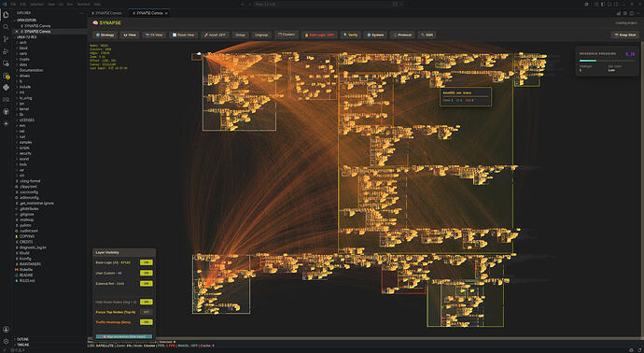Click the split editor icon in the tab bar
The image size is (644, 353).
632,13
